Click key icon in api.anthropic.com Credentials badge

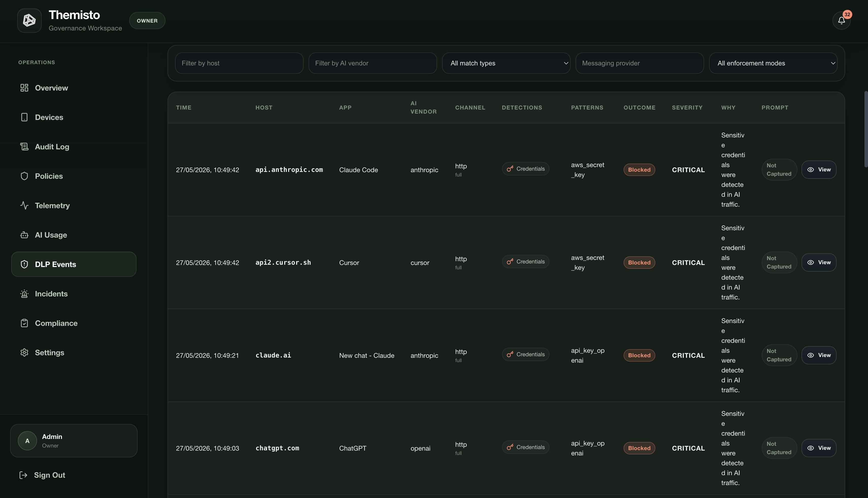510,169
